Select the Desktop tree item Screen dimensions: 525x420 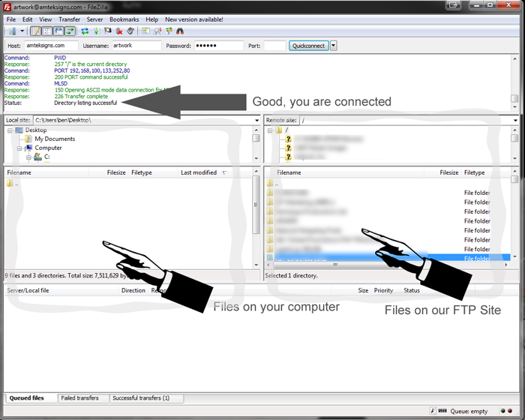point(36,130)
